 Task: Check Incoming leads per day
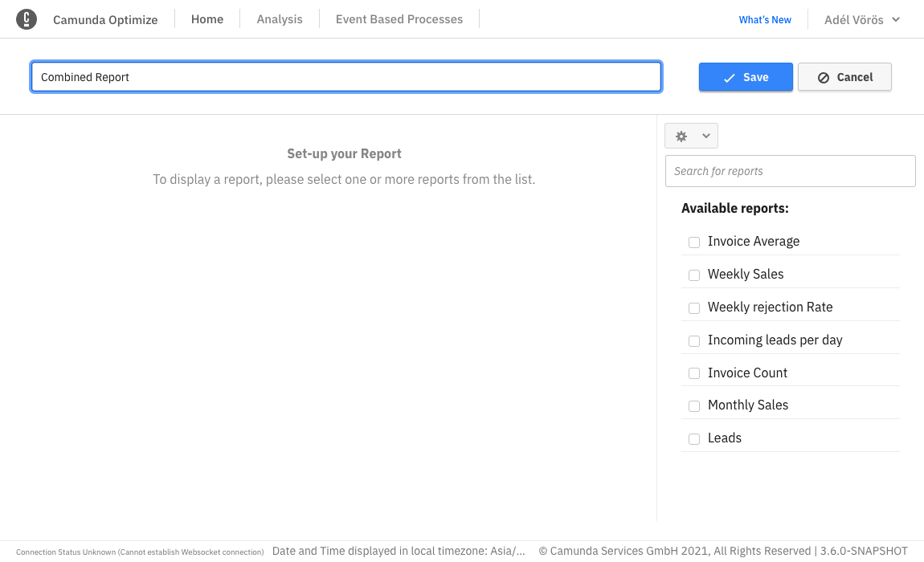click(693, 340)
